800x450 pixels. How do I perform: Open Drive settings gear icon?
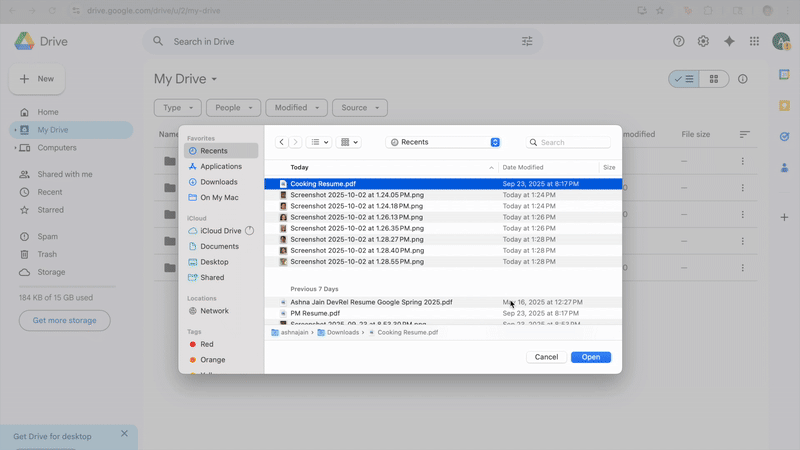point(704,41)
